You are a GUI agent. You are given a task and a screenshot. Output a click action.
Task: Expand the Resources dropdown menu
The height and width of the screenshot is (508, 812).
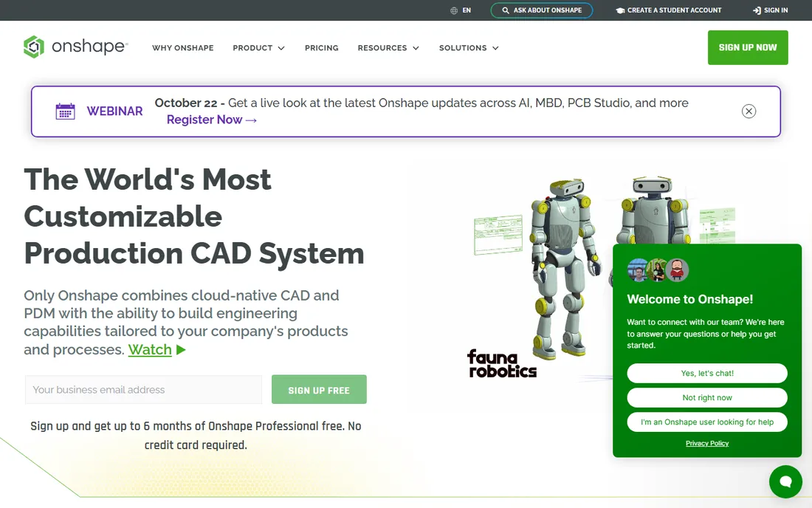point(388,48)
